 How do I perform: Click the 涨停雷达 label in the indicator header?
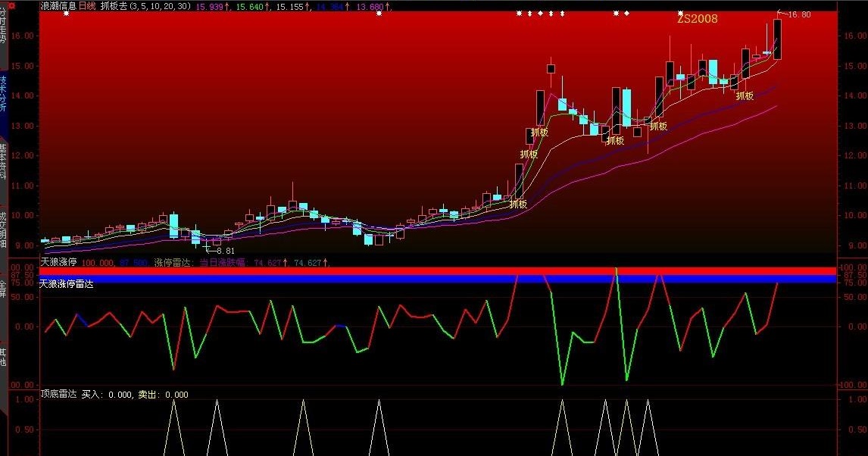tap(173, 262)
